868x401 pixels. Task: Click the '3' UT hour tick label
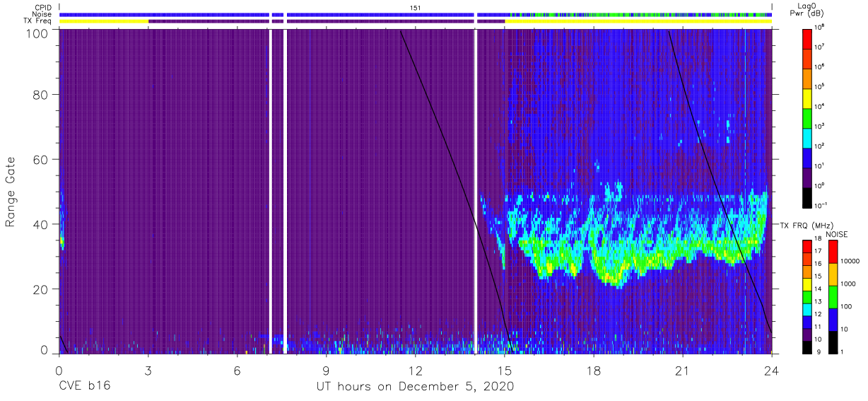coord(148,370)
